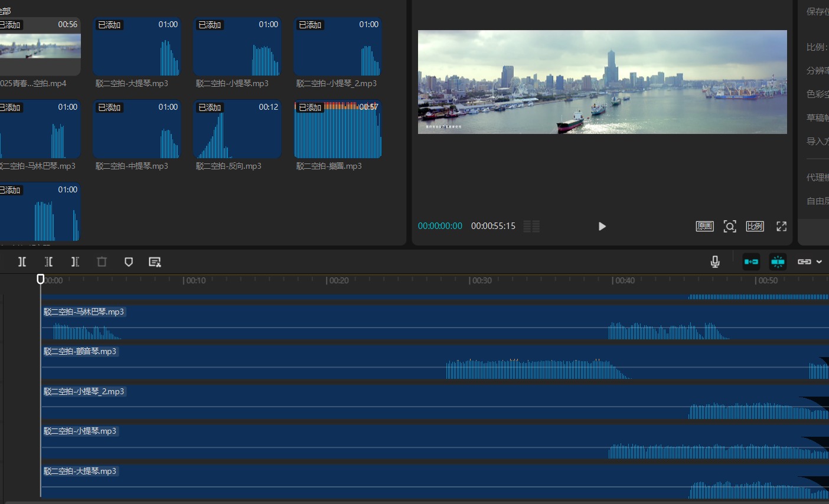
Task: Select the 駁二空拍-小提琴.mp3 media thumbnail
Action: (x=237, y=47)
